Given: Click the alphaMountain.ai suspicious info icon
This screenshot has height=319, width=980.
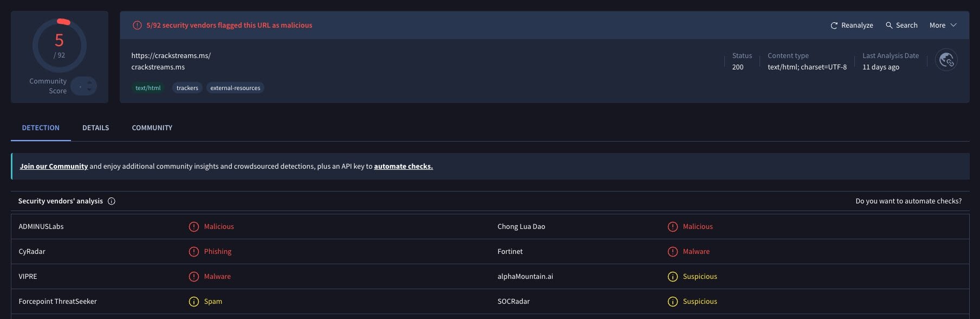Looking at the screenshot, I should [x=672, y=277].
